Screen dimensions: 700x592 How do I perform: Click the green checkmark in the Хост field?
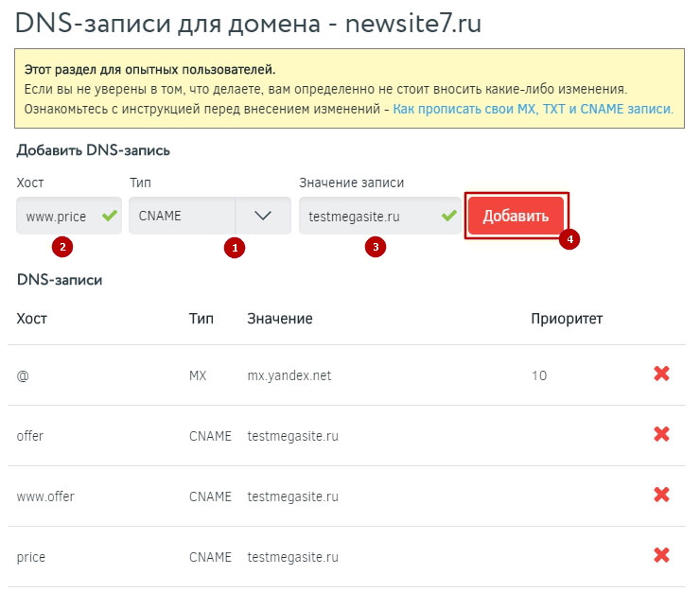pos(110,216)
